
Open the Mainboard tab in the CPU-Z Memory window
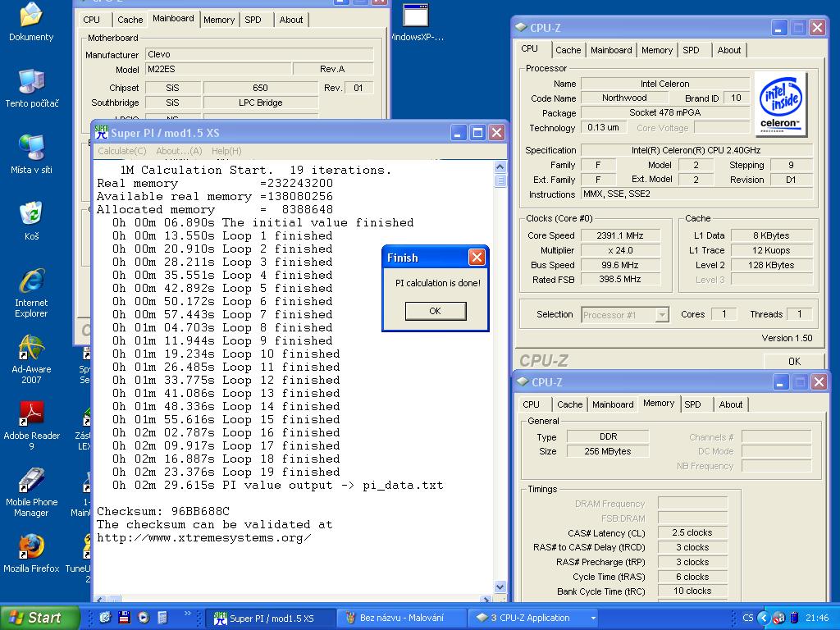click(613, 404)
